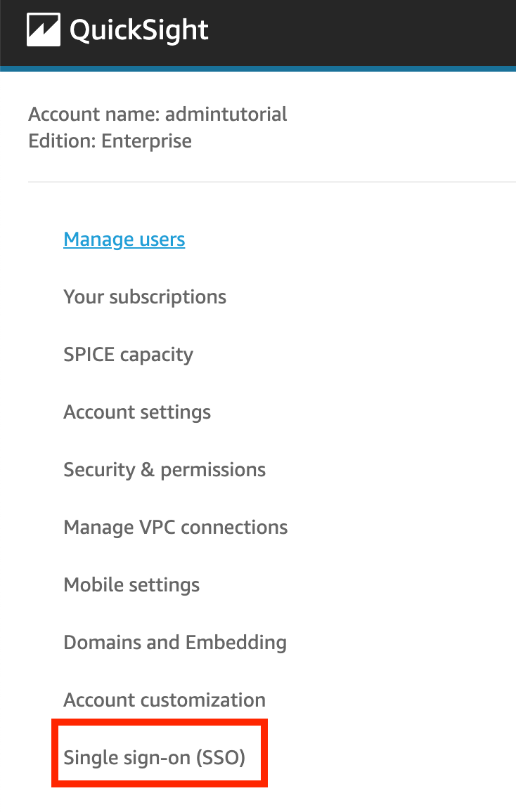Open the Manage users link

pyautogui.click(x=124, y=240)
